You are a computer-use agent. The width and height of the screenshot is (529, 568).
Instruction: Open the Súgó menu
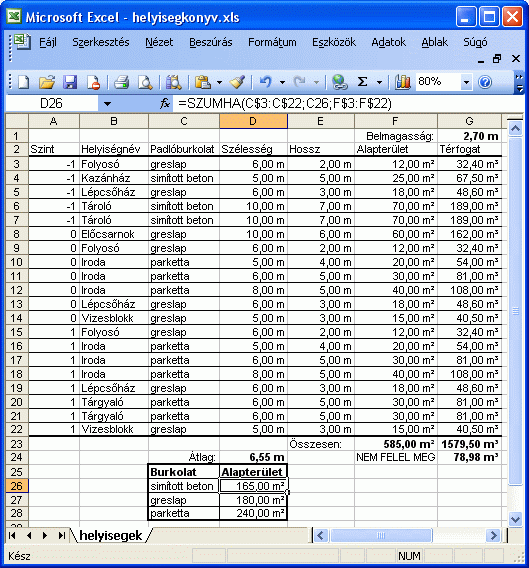[475, 42]
